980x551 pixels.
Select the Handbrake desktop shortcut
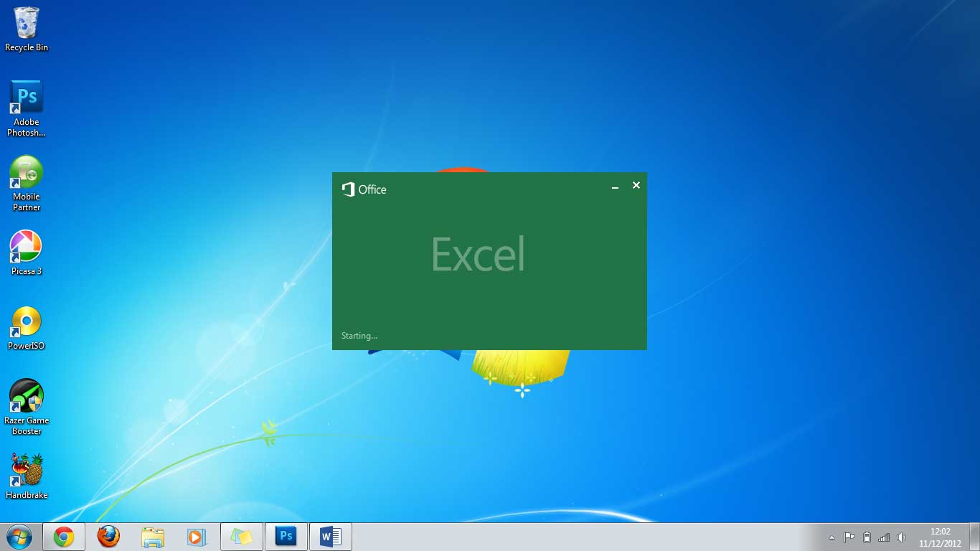click(27, 476)
